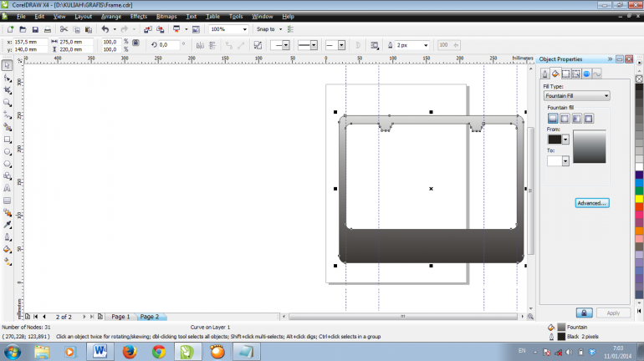Image resolution: width=644 pixels, height=361 pixels.
Task: Click the New document icon
Action: coord(10,29)
